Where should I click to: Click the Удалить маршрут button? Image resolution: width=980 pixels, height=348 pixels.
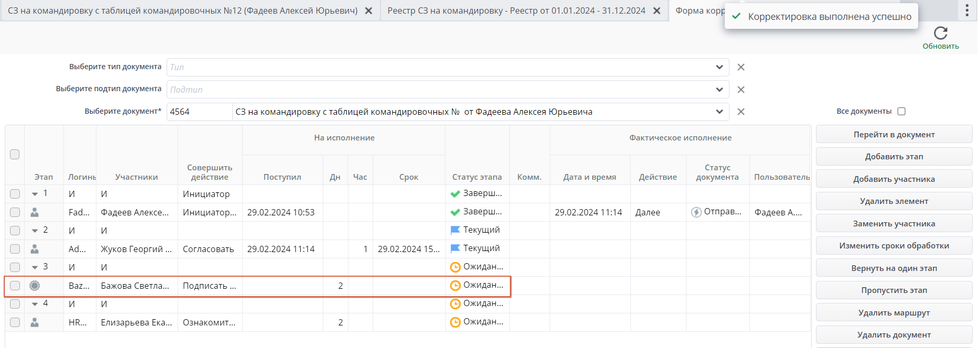pos(894,312)
